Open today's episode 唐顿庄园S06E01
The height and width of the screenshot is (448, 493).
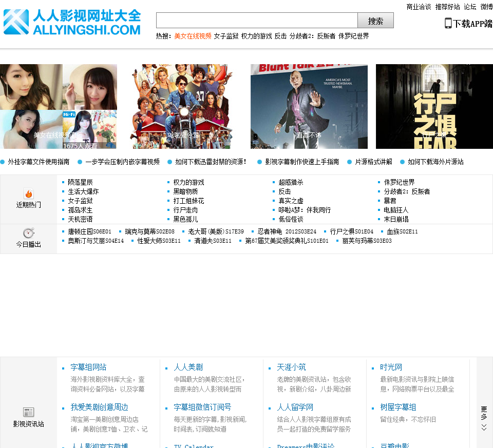click(89, 231)
